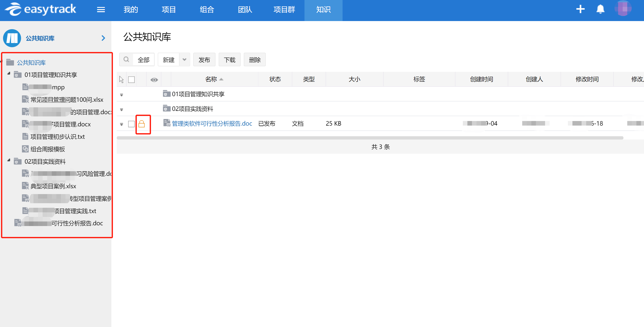Click the search magnifier icon
Image resolution: width=644 pixels, height=327 pixels.
[x=126, y=60]
